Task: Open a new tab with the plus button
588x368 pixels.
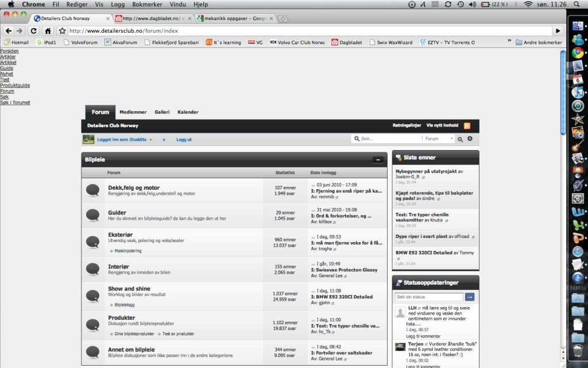Action: click(x=283, y=18)
